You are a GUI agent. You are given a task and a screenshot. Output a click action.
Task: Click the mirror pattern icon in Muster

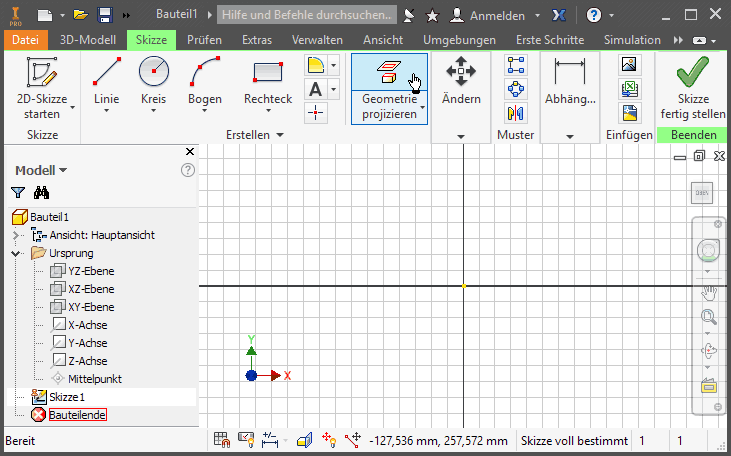[516, 112]
